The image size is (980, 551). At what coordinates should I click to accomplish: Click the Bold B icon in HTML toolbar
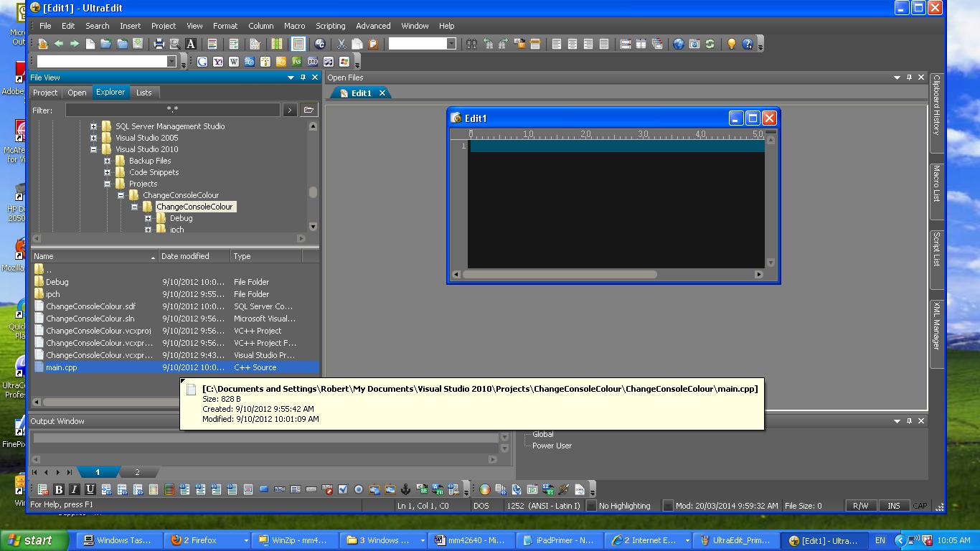click(59, 489)
